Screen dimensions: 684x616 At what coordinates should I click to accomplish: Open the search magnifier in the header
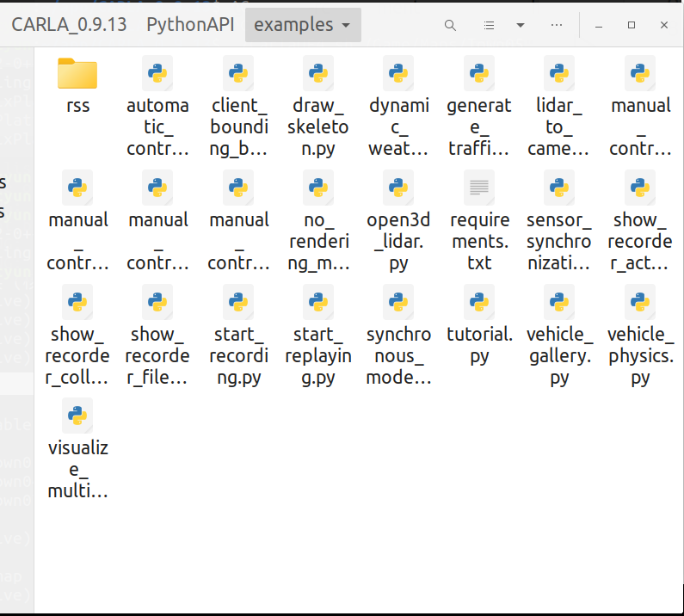(450, 25)
